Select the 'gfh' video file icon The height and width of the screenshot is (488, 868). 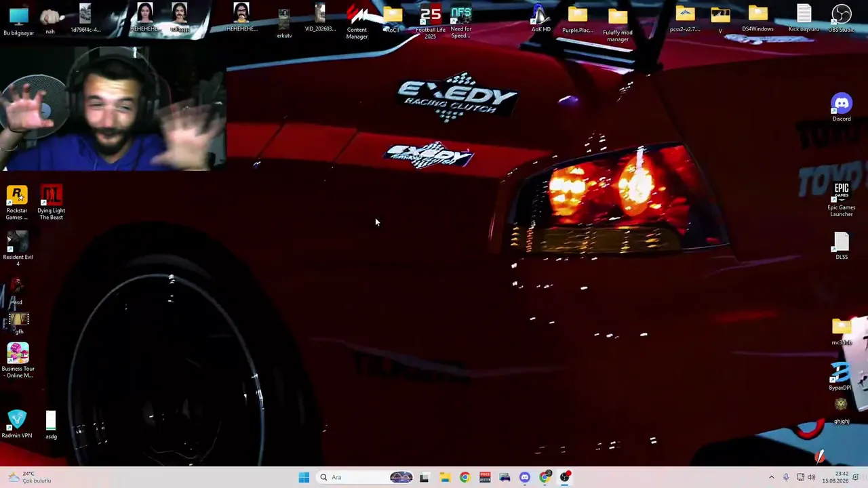[x=18, y=323]
